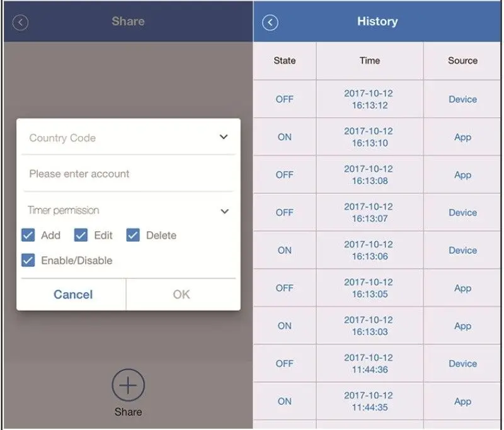504x430 pixels.
Task: Click ON state in the 16:13:03 row
Action: click(x=285, y=326)
